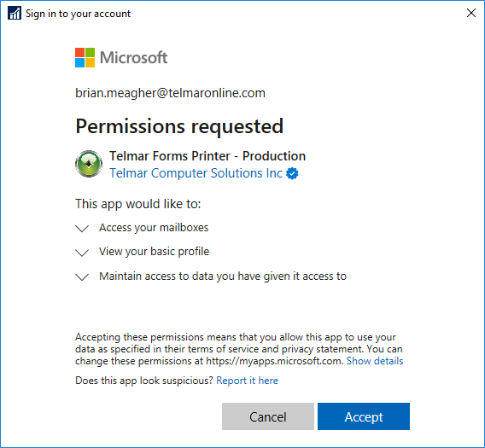
Task: Click 'Does this app look suspicious?' text
Action: point(144,381)
